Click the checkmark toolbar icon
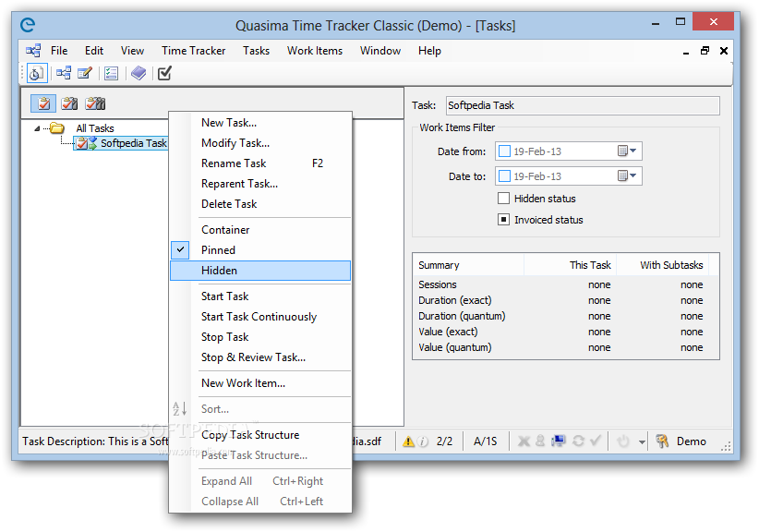759x532 pixels. 164,74
